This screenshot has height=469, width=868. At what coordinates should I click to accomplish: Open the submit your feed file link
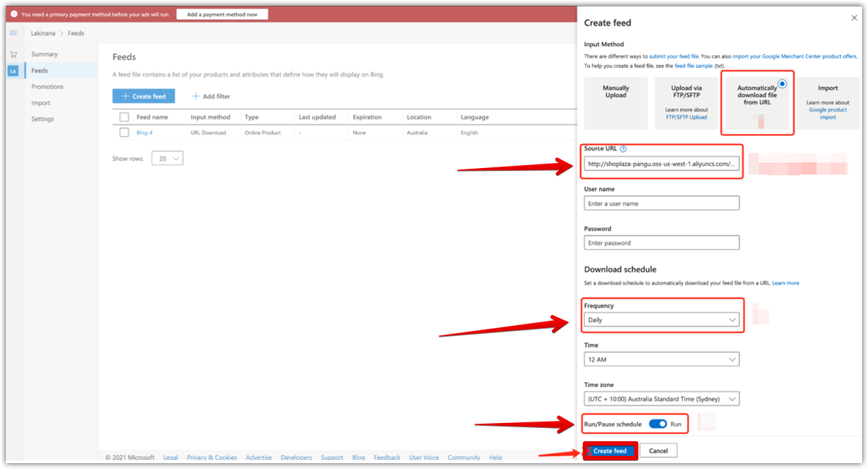click(x=673, y=56)
